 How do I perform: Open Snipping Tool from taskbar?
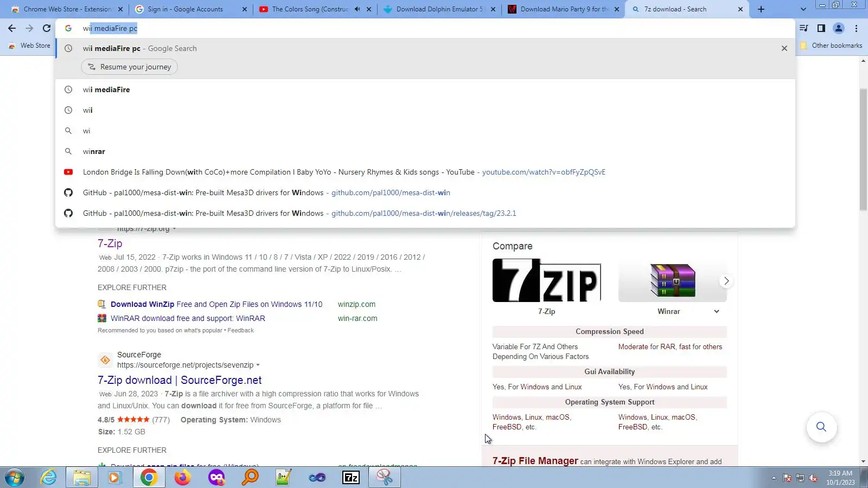[385, 478]
